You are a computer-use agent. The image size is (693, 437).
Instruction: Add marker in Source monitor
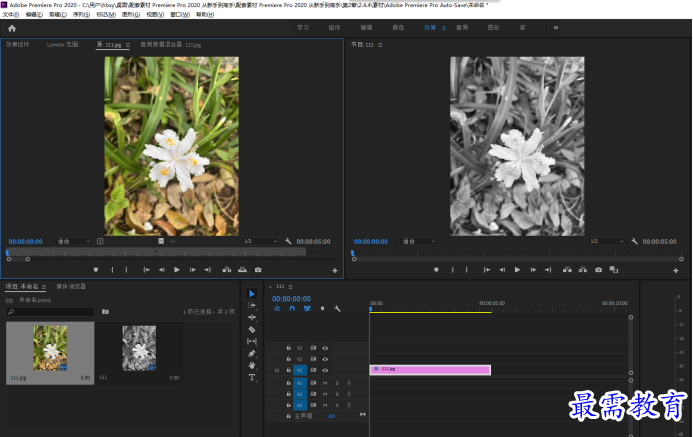pyautogui.click(x=96, y=270)
